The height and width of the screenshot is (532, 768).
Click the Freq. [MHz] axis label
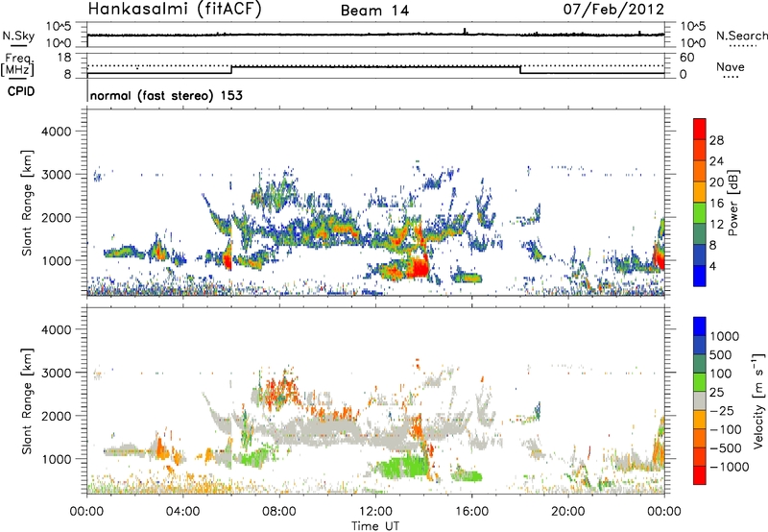[19, 64]
